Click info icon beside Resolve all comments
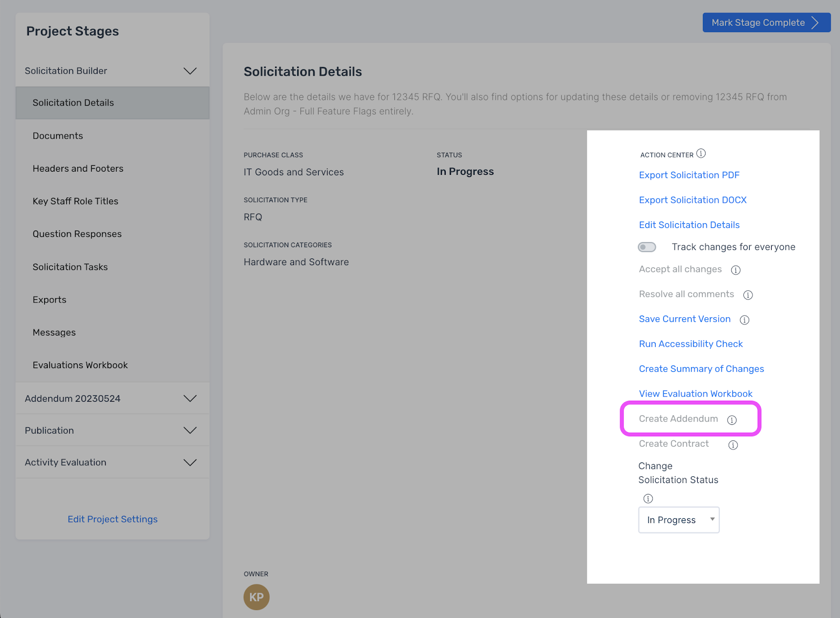The width and height of the screenshot is (840, 618). click(748, 295)
